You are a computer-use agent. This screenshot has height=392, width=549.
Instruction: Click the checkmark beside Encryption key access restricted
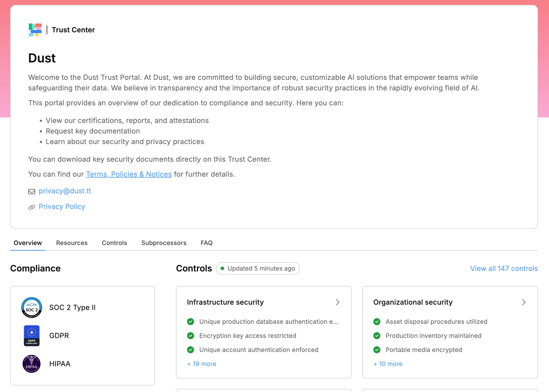pos(191,335)
